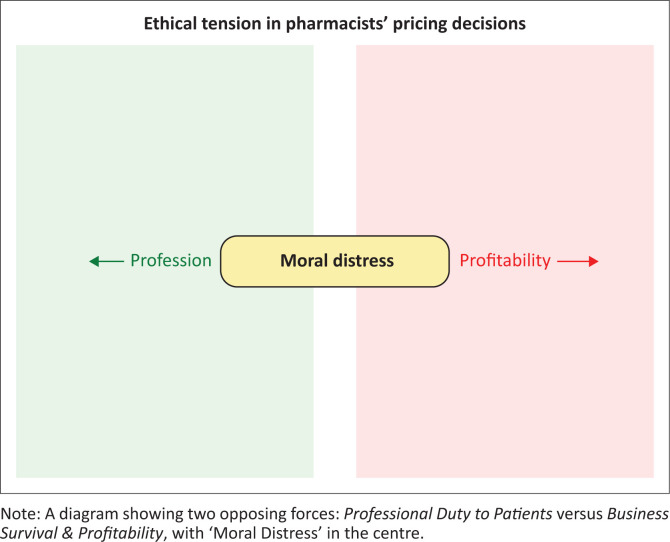Select italic text Business Survival & Profitability
670x542 pixels.
point(335,523)
